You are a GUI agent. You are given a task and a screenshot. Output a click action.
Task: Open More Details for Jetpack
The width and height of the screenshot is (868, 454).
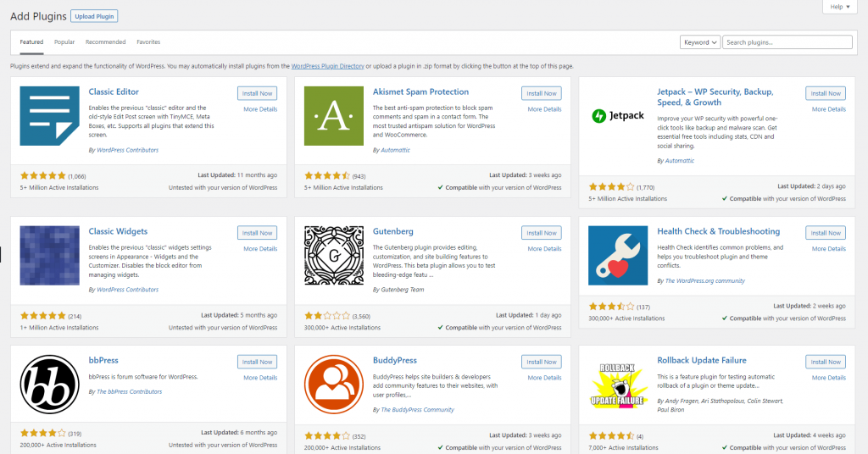pyautogui.click(x=829, y=109)
